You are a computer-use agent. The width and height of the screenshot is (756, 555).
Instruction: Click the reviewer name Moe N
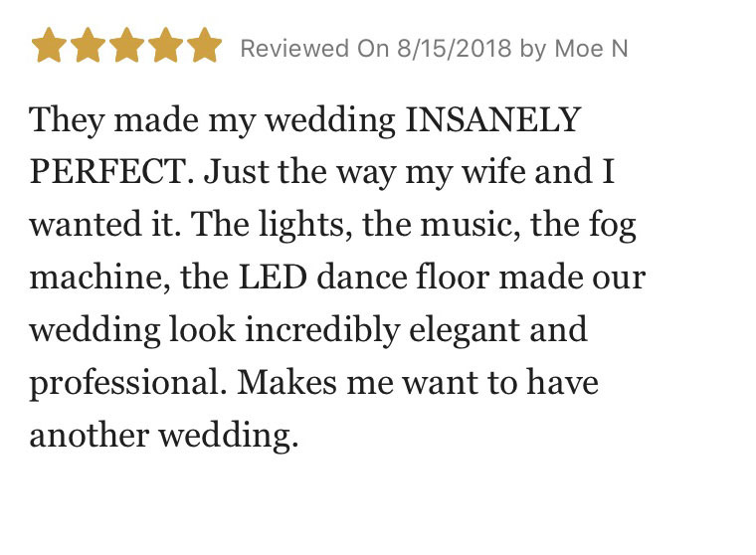591,49
